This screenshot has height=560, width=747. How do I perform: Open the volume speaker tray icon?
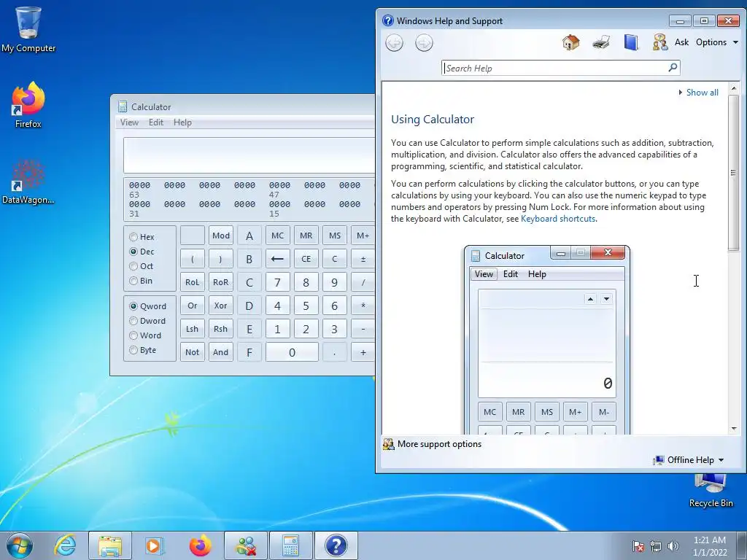673,546
